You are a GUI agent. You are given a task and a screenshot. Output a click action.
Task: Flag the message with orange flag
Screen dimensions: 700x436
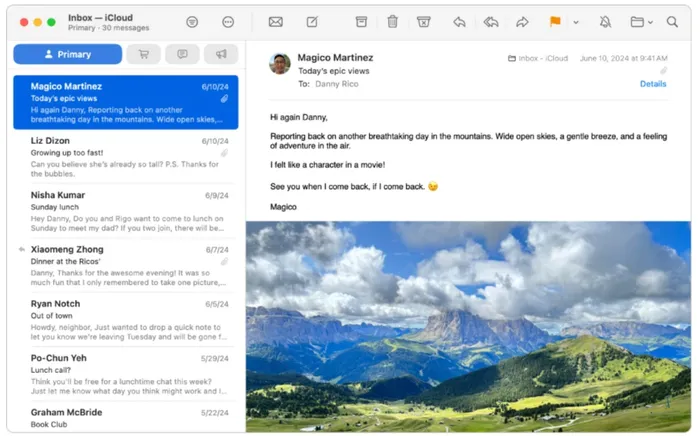click(x=555, y=21)
